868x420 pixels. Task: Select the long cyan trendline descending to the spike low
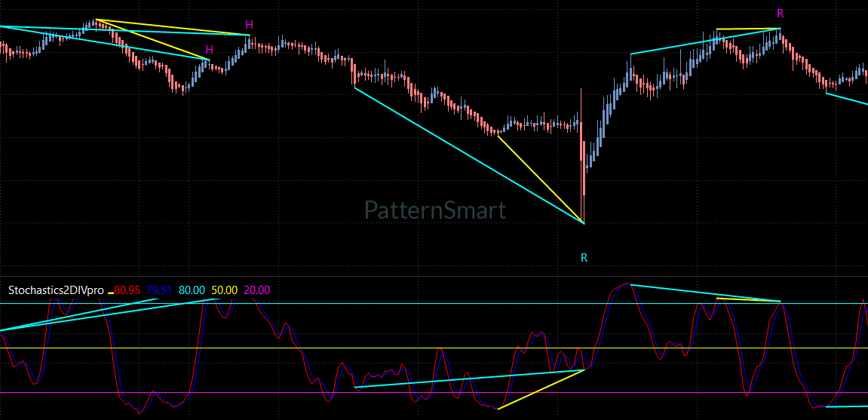click(x=469, y=155)
